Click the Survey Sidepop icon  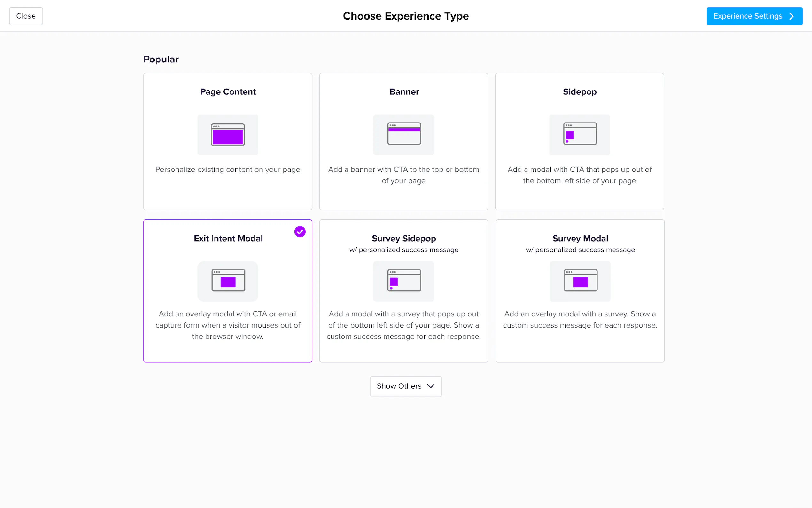point(404,281)
